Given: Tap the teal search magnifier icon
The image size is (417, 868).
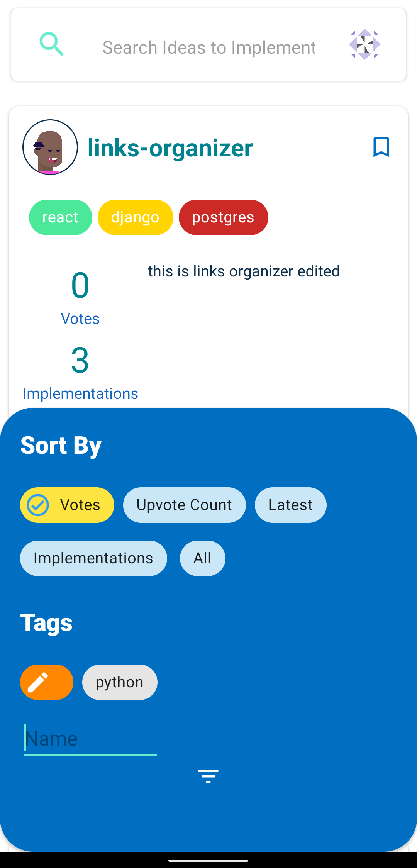Looking at the screenshot, I should [52, 44].
